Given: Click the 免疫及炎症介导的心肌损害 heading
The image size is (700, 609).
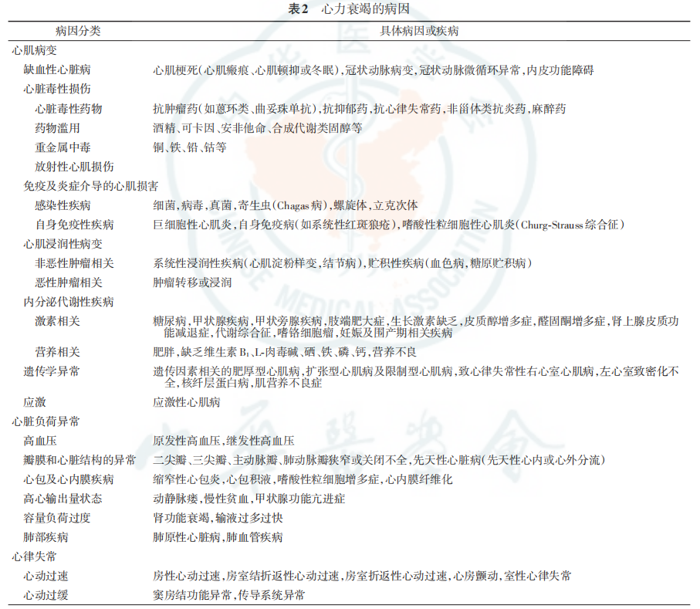Looking at the screenshot, I should click(91, 185).
